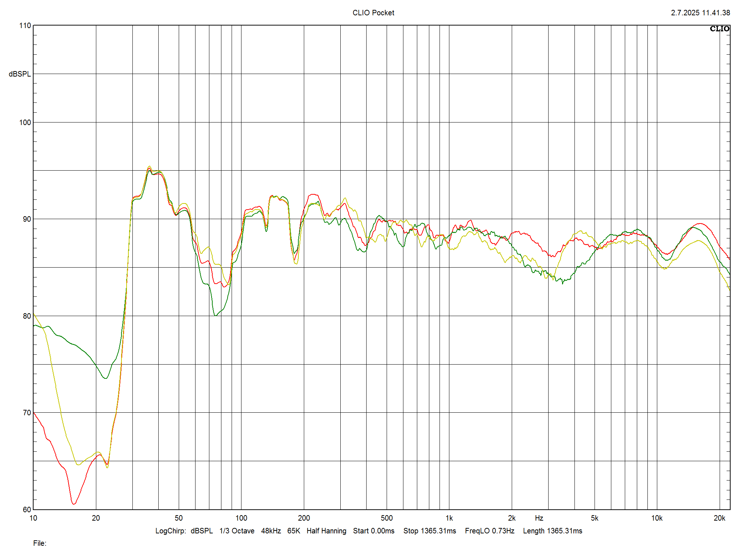Viewport: 747px width, 560px height.
Task: Select the "48kHz" sample rate value
Action: [271, 531]
